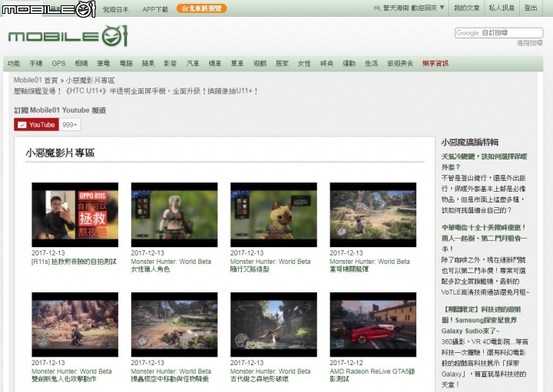Viewport: 553px width, 392px height.
Task: Click the 999+ subscriber count badge
Action: click(x=70, y=125)
